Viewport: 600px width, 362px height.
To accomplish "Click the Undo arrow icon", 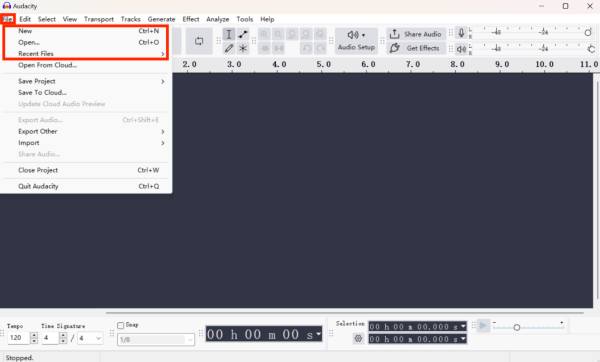I will click(306, 48).
